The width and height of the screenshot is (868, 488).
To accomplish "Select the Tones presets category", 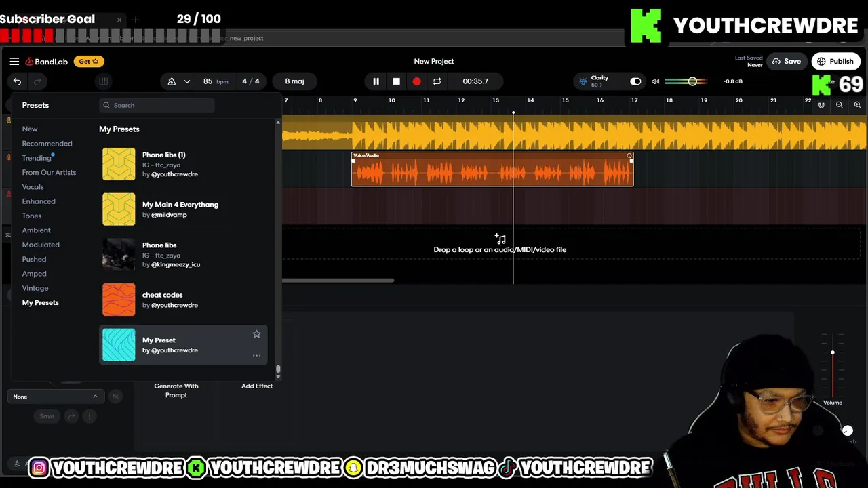I will click(x=32, y=216).
